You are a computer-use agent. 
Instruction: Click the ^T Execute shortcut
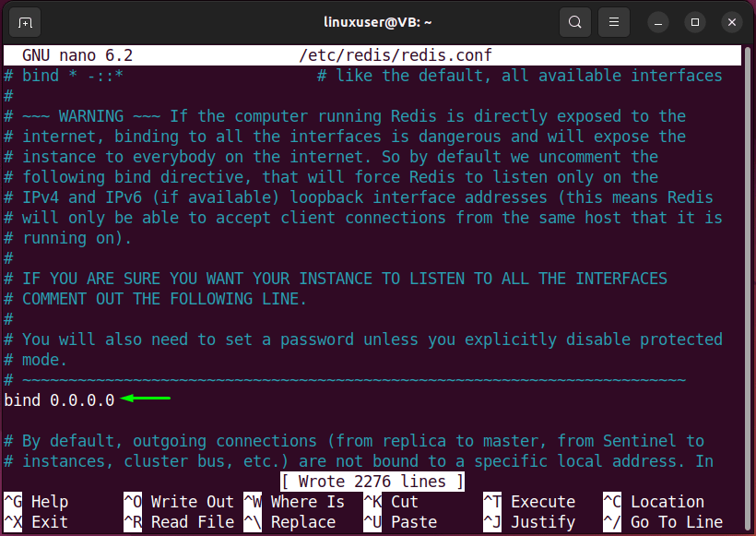click(529, 502)
